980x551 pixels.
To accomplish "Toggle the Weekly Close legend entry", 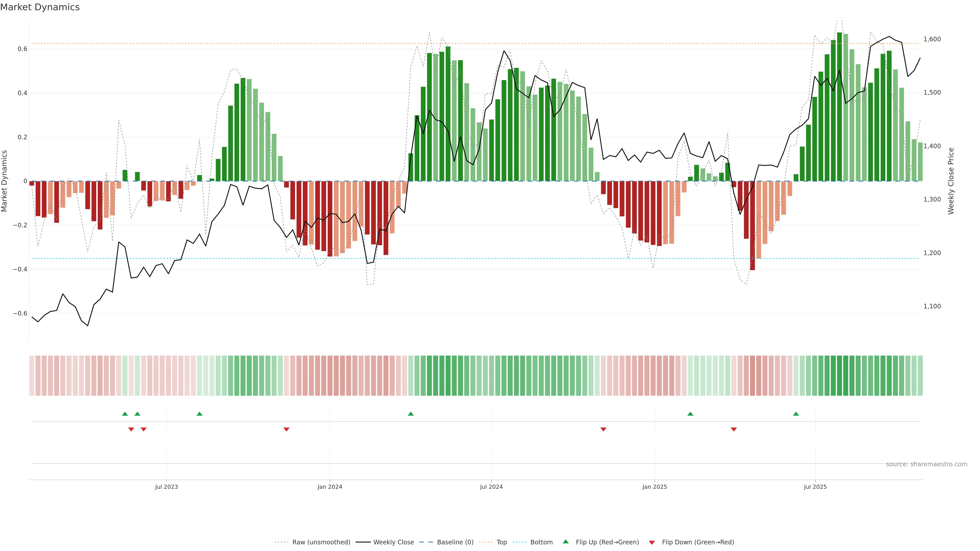I will (x=393, y=542).
